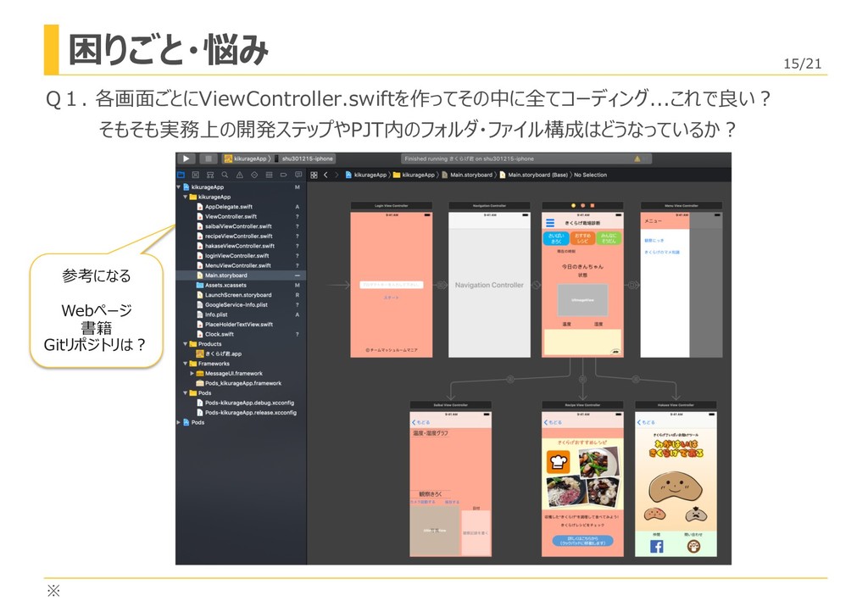Screen dimensions: 868x601
Task: Click the blue さいばいきろく button
Action: point(556,238)
